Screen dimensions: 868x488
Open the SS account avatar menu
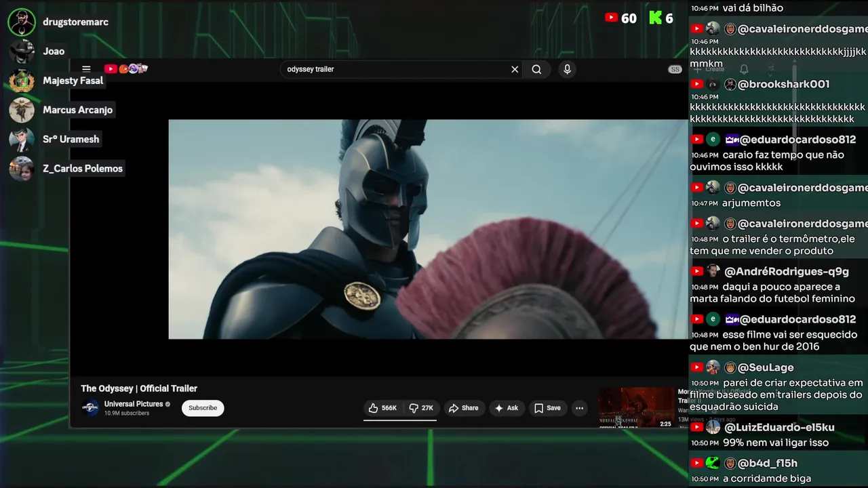coord(675,69)
